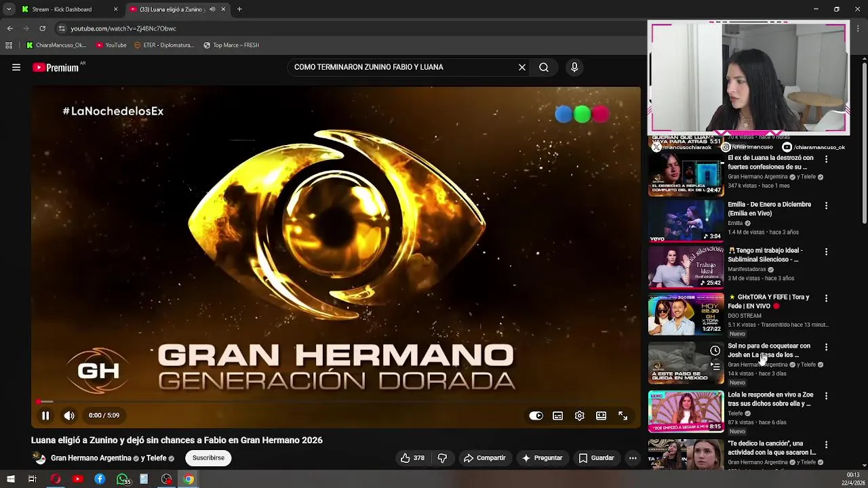
Task: Open the GHxTORA live stream thumbnail
Action: point(686,314)
